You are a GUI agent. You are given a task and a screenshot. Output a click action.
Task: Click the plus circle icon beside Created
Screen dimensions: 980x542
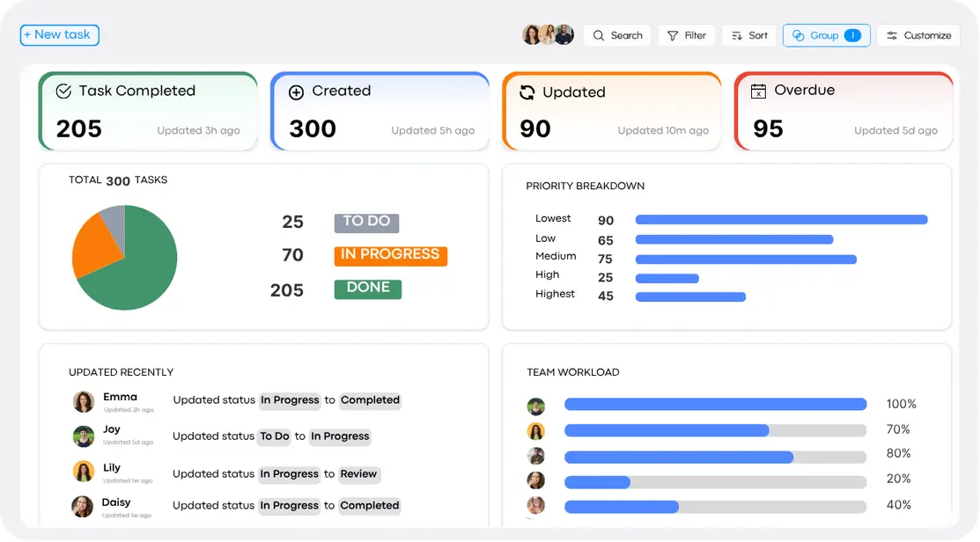point(296,92)
